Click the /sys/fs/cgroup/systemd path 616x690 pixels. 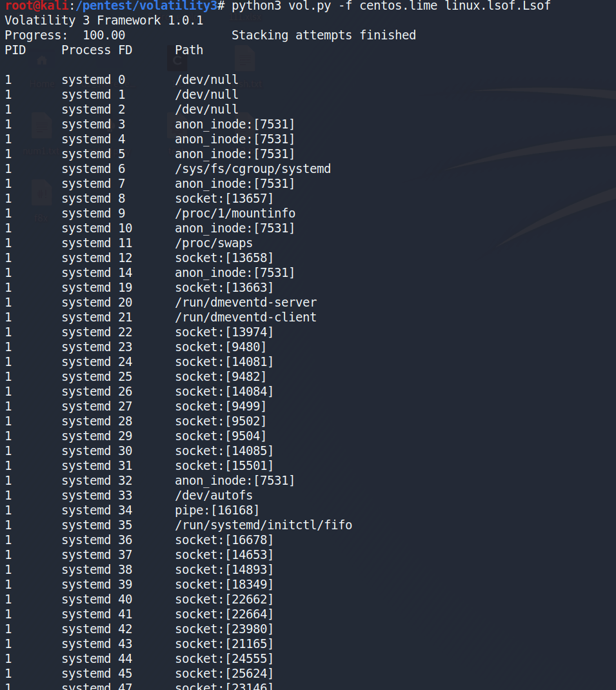click(253, 169)
